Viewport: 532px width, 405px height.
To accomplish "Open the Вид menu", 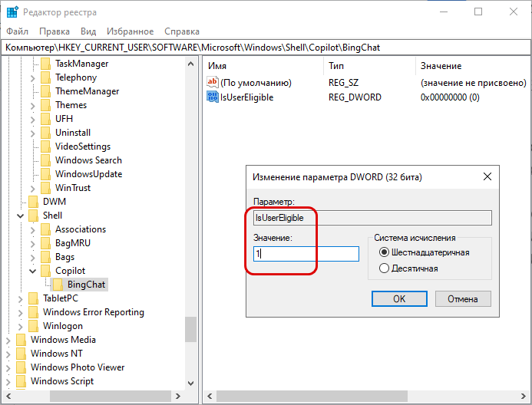I will coord(88,31).
